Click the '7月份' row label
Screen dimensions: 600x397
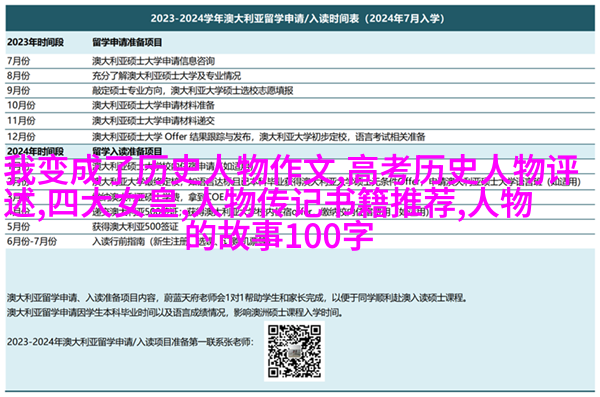tap(18, 61)
